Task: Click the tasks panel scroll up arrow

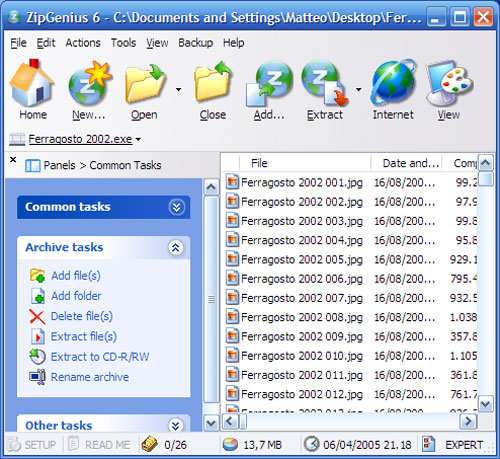Action: (x=211, y=187)
